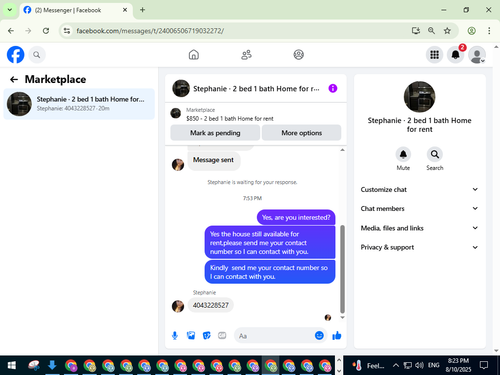Click the 'Message sent' bubble

click(x=213, y=160)
